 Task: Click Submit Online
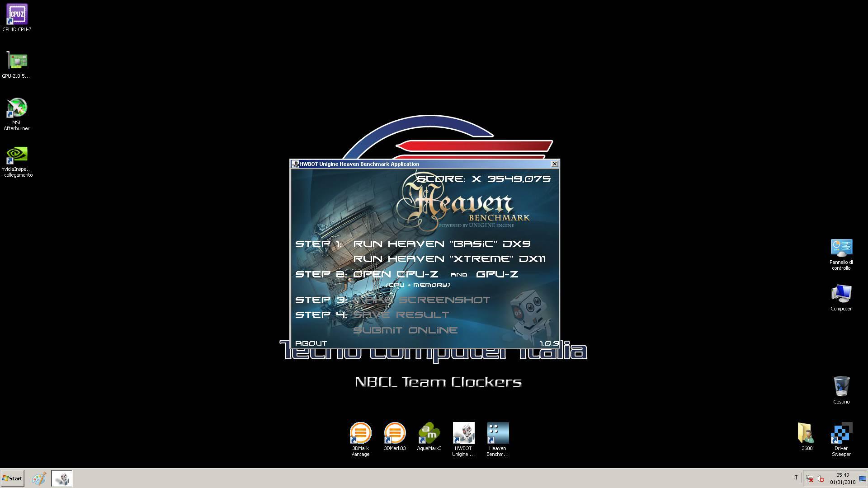406,330
